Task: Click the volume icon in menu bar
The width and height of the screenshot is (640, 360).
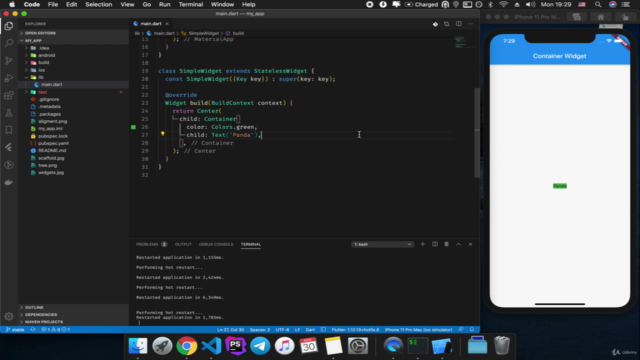Action: click(531, 4)
